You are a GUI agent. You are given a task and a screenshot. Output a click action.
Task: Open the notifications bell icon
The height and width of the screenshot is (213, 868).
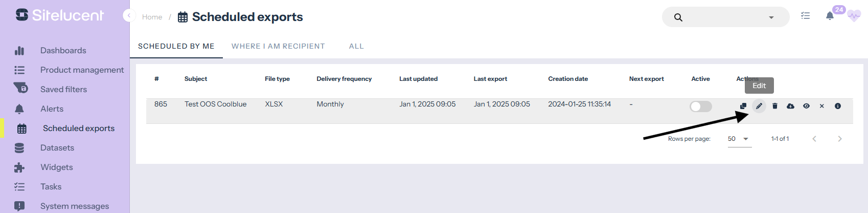(x=830, y=16)
